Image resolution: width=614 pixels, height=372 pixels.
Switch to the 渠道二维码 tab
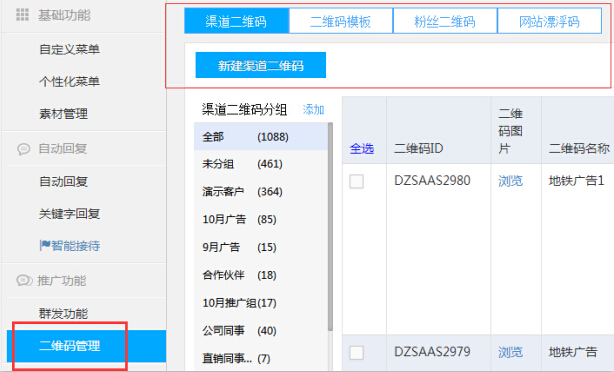pos(237,21)
